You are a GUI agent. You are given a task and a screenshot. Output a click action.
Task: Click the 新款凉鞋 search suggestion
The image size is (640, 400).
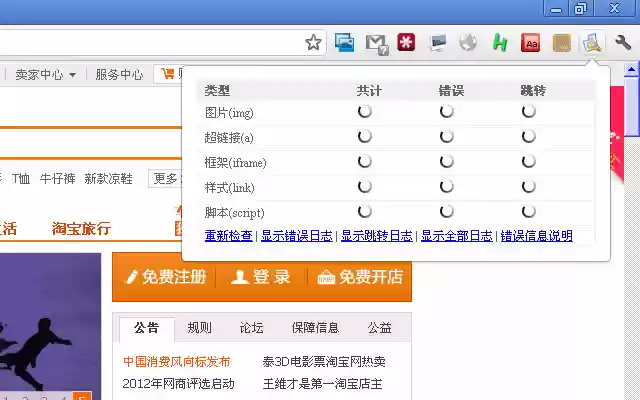click(108, 179)
